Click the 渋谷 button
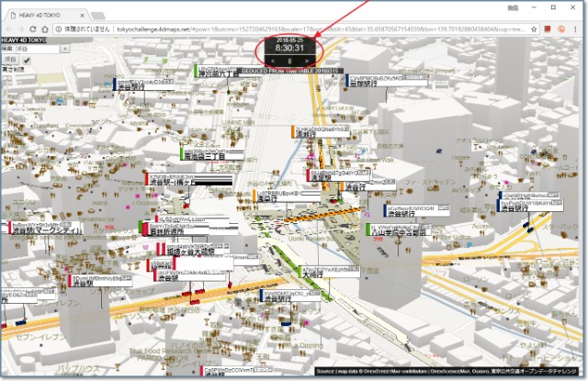The height and width of the screenshot is (381, 588). pos(8,60)
